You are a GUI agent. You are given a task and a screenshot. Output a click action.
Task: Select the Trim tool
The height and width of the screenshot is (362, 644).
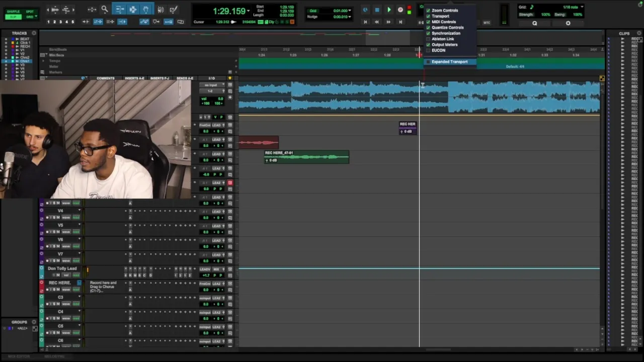pyautogui.click(x=119, y=9)
